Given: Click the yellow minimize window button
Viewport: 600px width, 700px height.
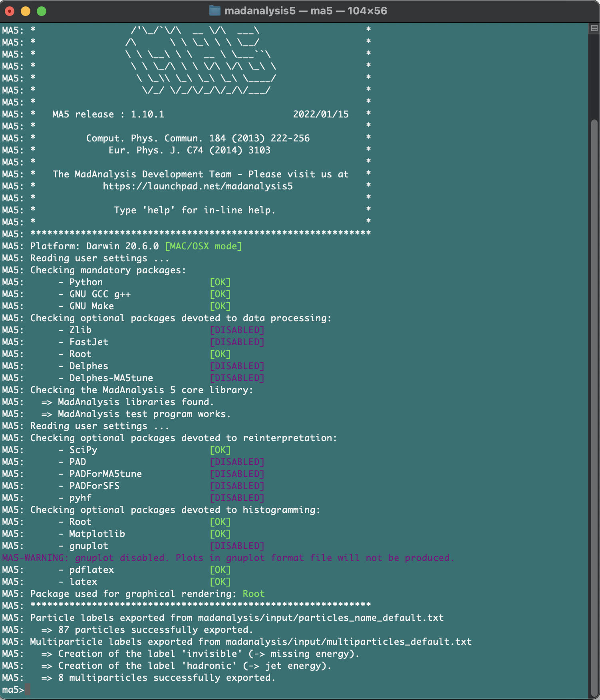Looking at the screenshot, I should [26, 11].
